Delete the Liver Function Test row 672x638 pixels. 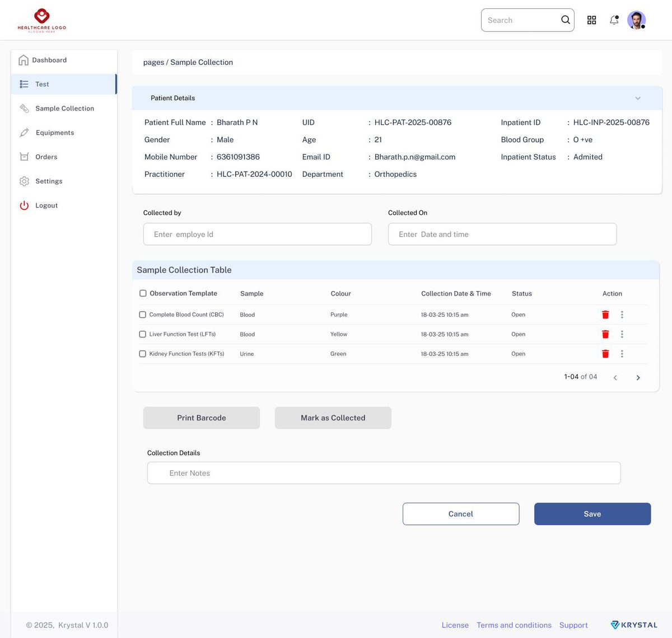point(605,334)
